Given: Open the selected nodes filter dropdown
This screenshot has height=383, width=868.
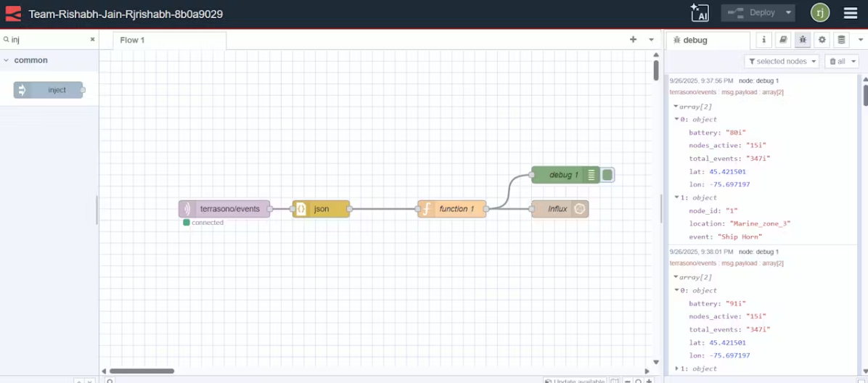Looking at the screenshot, I should pos(782,62).
